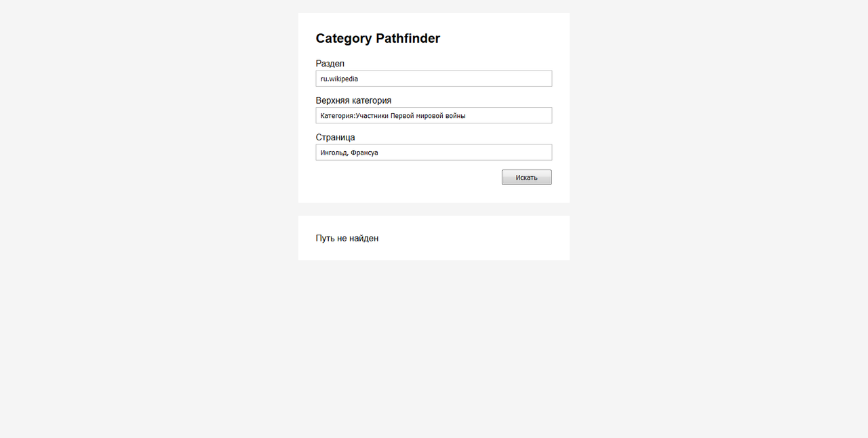Click the word "Путь" in result message
The width and height of the screenshot is (868, 438).
point(325,239)
